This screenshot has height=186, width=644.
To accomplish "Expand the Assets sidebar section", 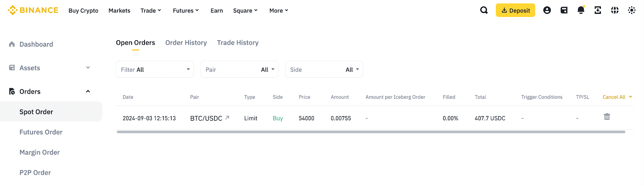I will 88,68.
